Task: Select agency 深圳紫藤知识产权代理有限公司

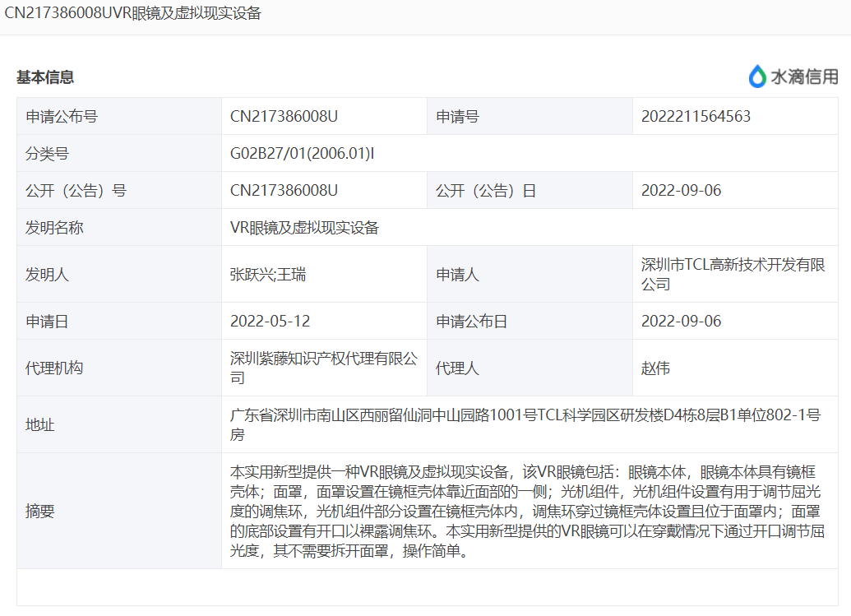Action: 324,368
